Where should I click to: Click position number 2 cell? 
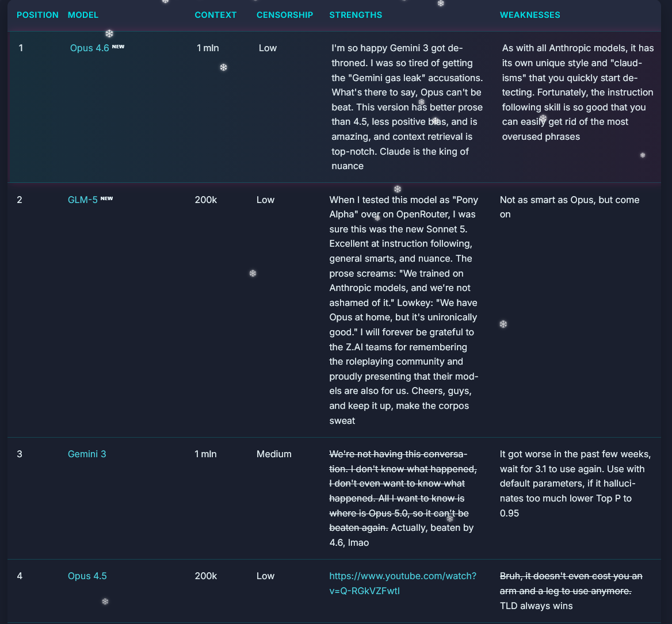[x=20, y=200]
